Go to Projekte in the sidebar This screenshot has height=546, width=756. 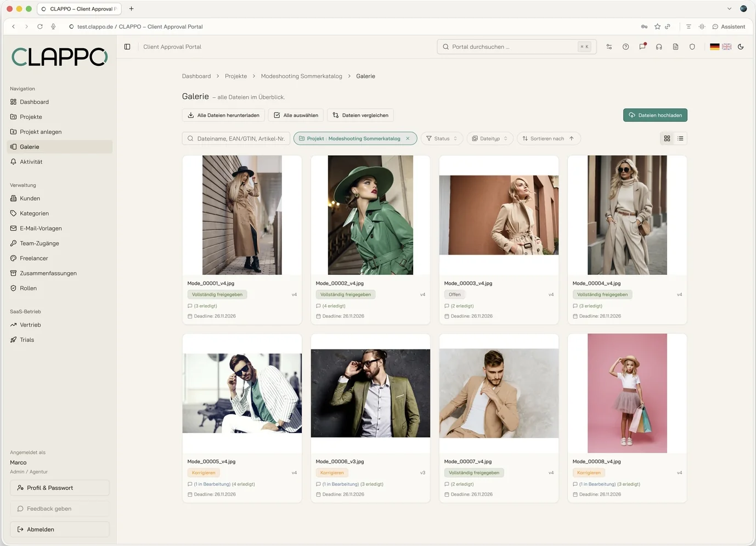coord(60,117)
